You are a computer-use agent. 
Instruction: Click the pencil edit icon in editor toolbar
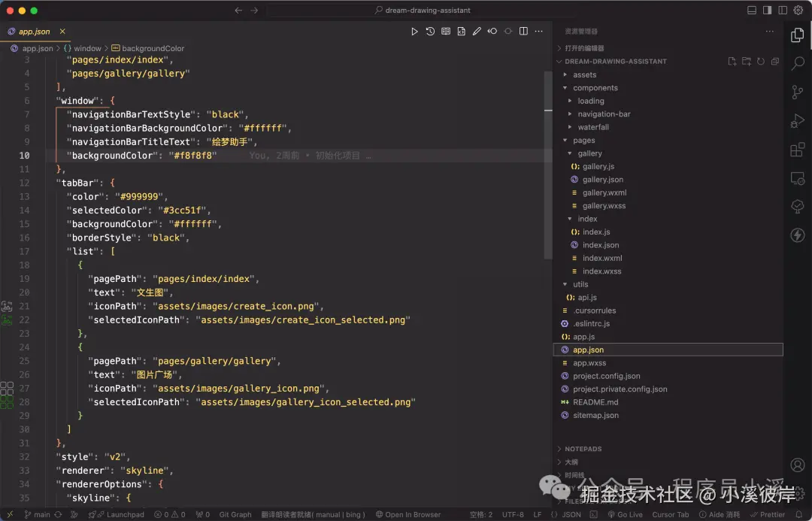click(x=477, y=32)
